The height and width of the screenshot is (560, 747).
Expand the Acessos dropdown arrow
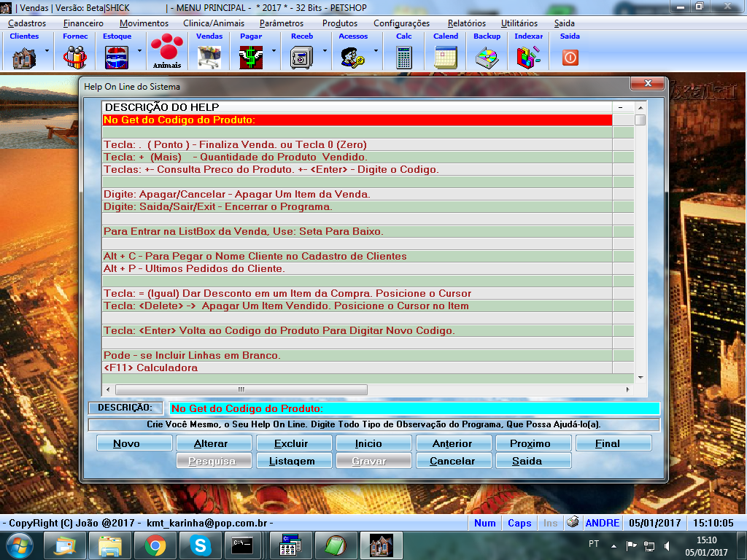(x=376, y=50)
